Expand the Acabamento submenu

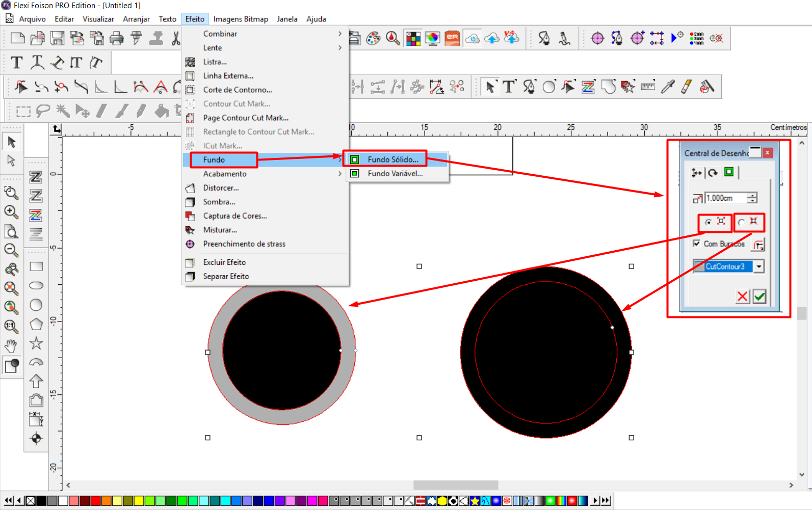tap(265, 174)
